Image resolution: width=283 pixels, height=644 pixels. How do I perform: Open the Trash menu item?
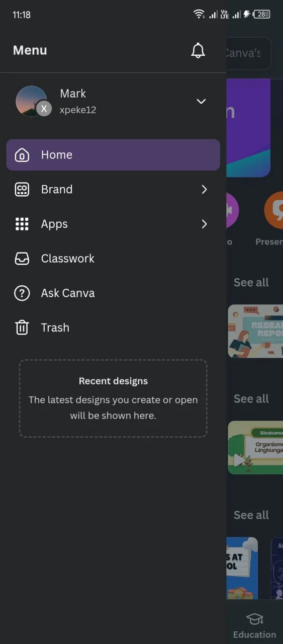[113, 328]
